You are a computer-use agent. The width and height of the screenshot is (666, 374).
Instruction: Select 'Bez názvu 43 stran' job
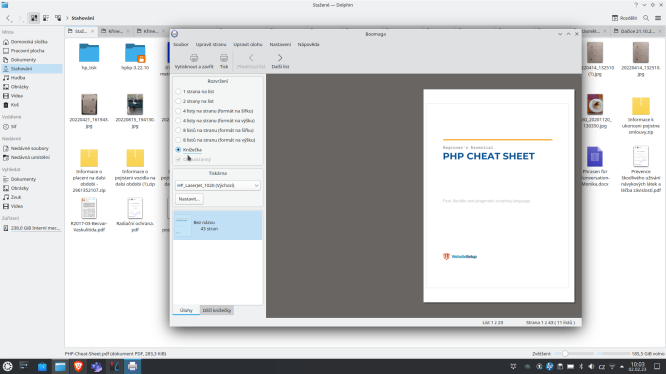coord(217,225)
